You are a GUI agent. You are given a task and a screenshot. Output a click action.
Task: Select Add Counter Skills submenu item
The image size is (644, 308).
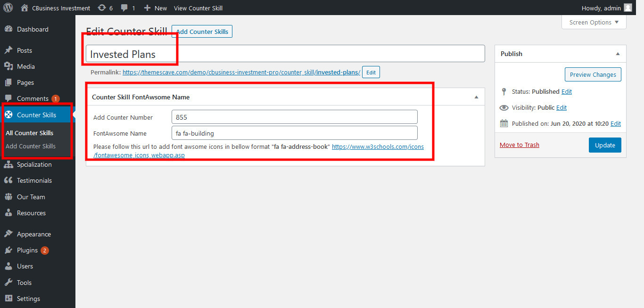(31, 146)
